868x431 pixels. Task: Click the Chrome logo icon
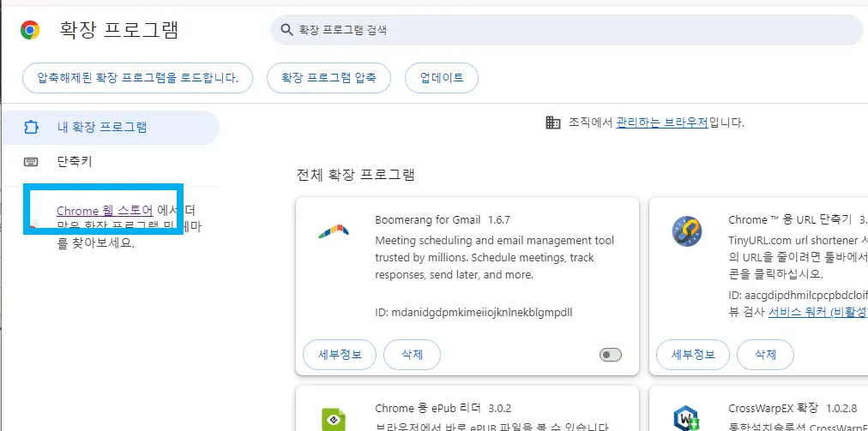pyautogui.click(x=30, y=30)
